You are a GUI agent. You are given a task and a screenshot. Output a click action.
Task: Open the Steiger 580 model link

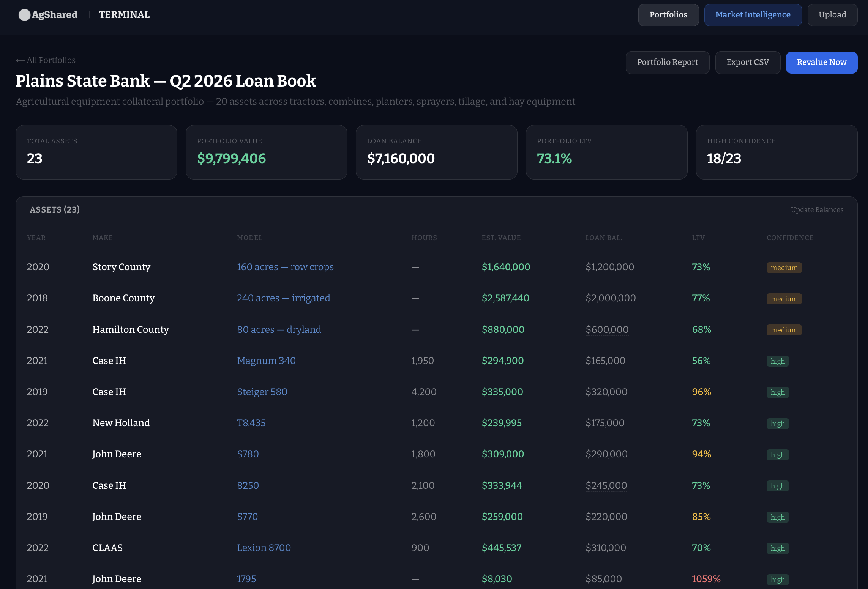click(262, 392)
